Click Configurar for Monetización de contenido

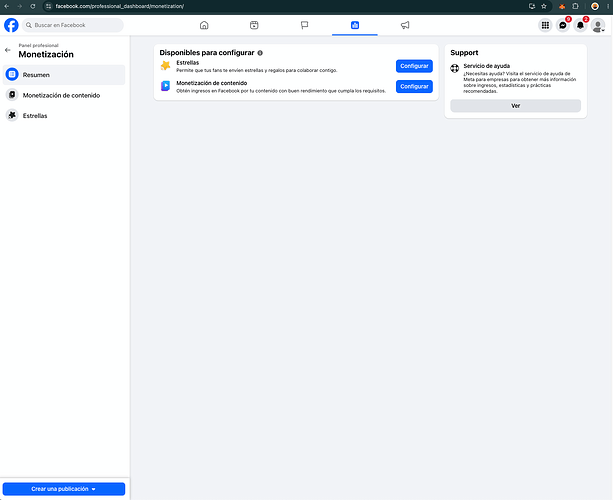pyautogui.click(x=414, y=86)
